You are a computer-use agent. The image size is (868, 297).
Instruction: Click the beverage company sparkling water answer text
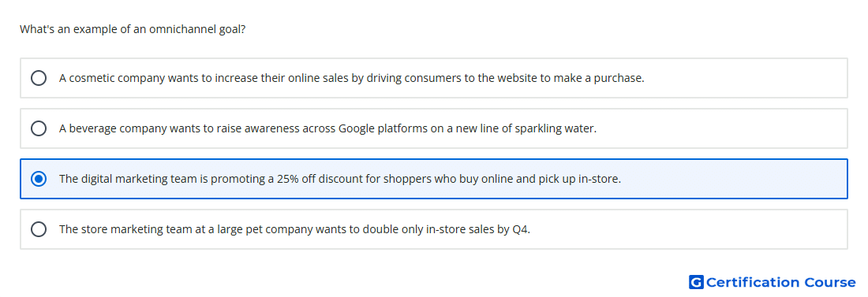tap(327, 128)
